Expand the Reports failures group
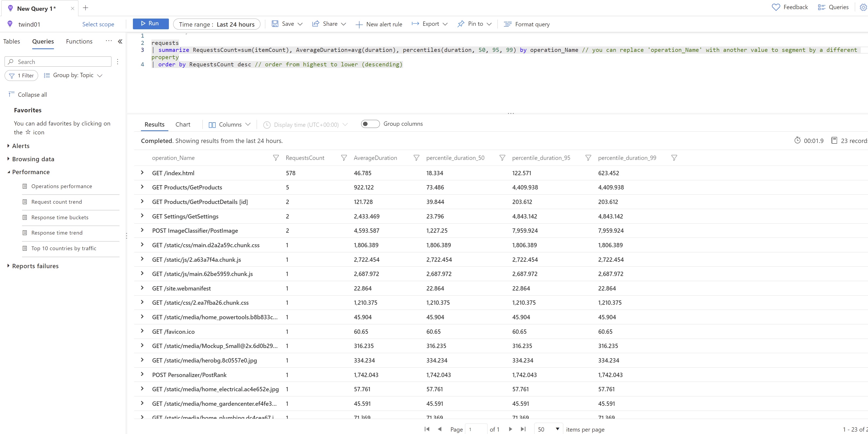868x434 pixels. (8, 266)
